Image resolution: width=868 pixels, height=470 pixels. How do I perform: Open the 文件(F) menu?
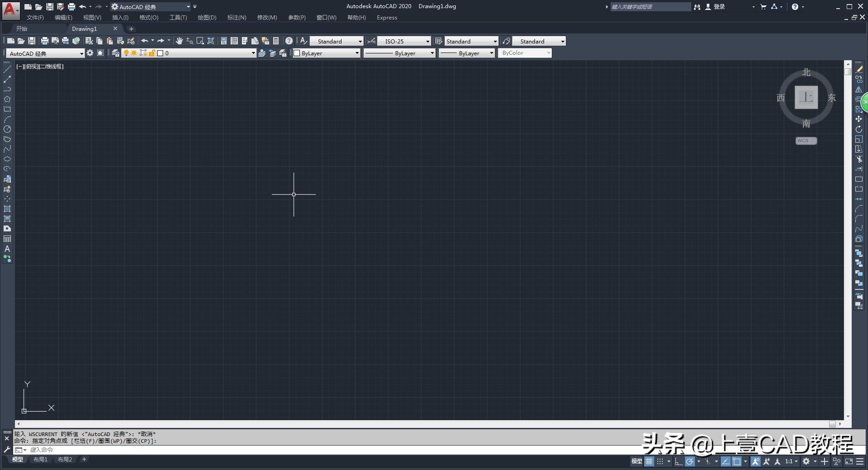tap(35, 18)
